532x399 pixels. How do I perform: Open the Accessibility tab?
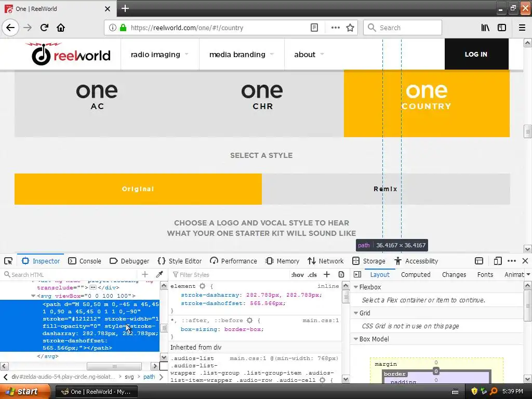click(x=416, y=261)
